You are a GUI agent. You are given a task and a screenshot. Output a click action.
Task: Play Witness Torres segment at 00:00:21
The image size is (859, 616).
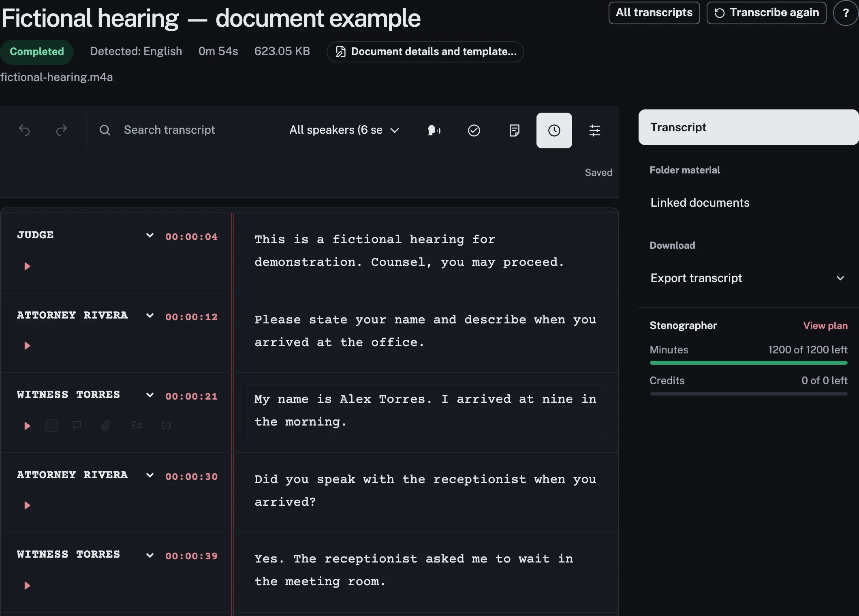(27, 426)
